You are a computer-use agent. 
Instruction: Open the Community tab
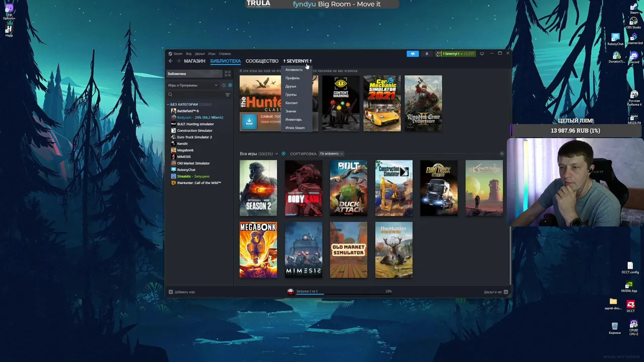(262, 61)
